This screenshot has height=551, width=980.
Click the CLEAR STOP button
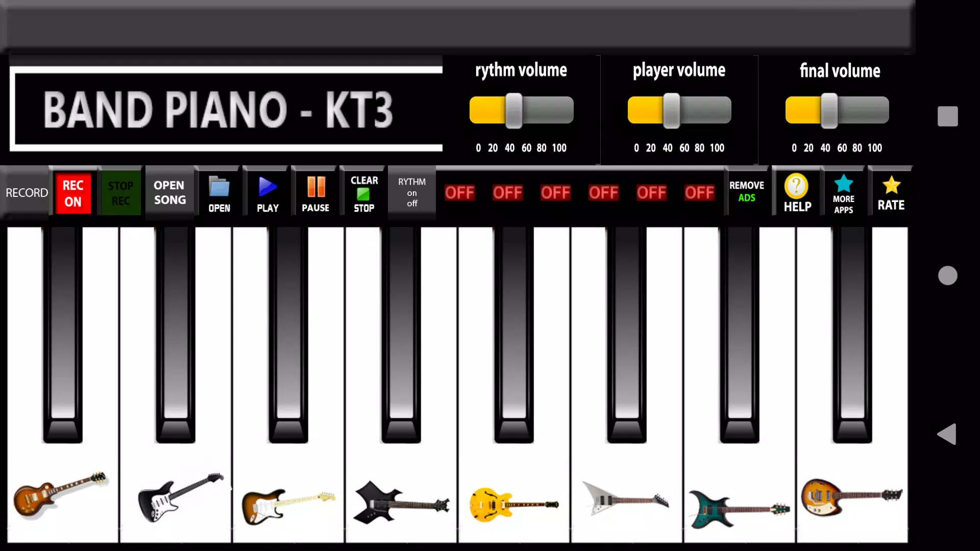(x=364, y=193)
